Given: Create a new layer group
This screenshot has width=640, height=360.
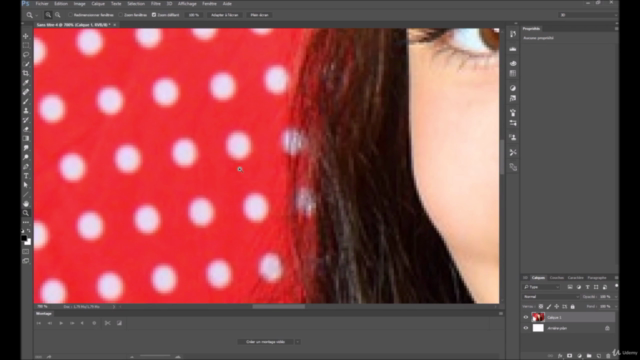Looking at the screenshot, I should [x=589, y=356].
